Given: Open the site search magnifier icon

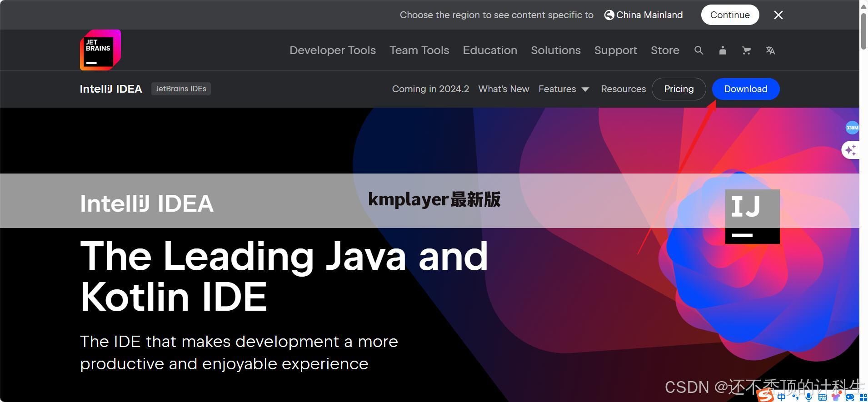Looking at the screenshot, I should pos(699,50).
